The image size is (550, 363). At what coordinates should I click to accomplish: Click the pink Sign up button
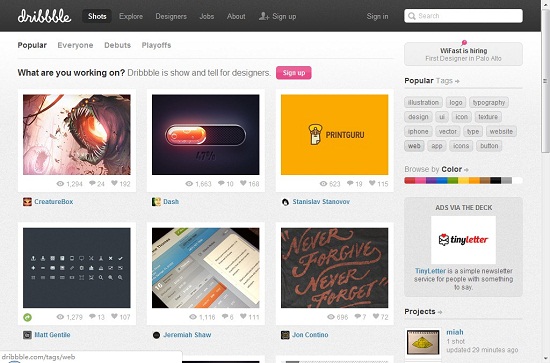pyautogui.click(x=294, y=73)
